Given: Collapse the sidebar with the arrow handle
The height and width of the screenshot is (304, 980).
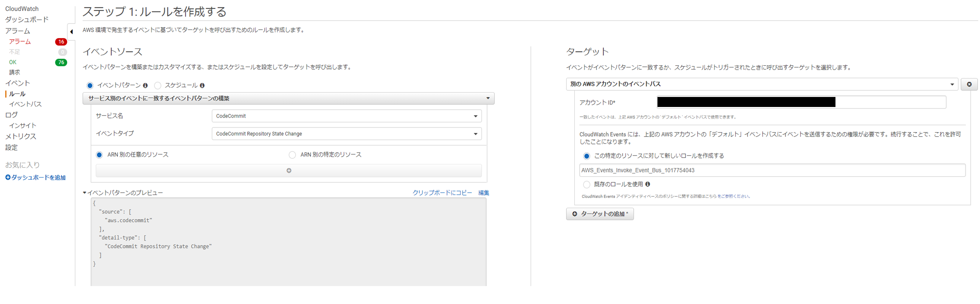Looking at the screenshot, I should (71, 32).
